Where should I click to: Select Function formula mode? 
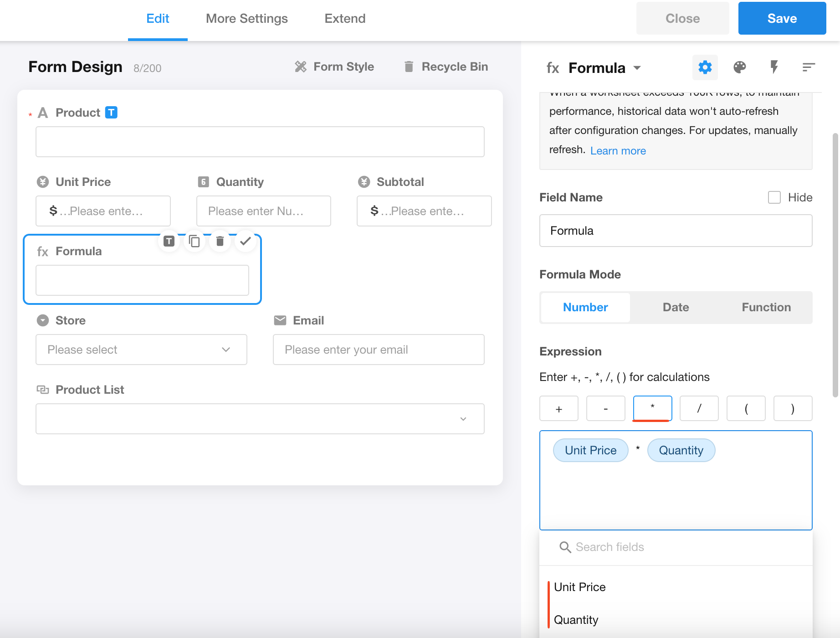coord(766,308)
